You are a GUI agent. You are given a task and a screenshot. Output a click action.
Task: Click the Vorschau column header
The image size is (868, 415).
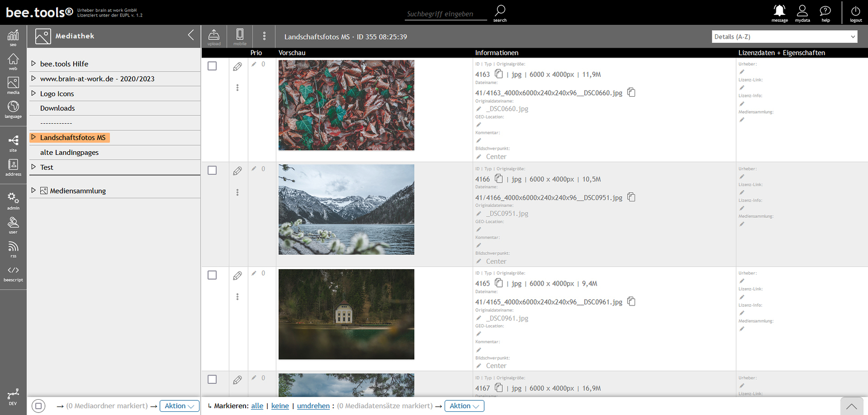292,53
